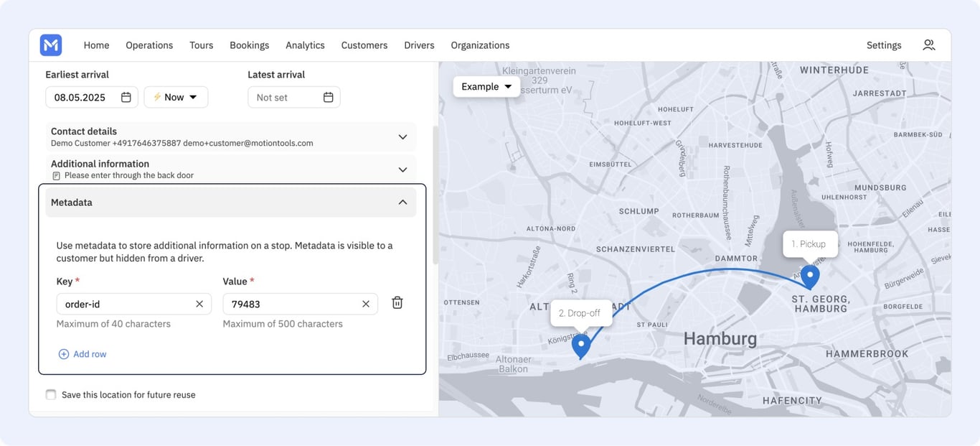Click the Drop-off map pin
The image size is (980, 446).
coord(581,346)
